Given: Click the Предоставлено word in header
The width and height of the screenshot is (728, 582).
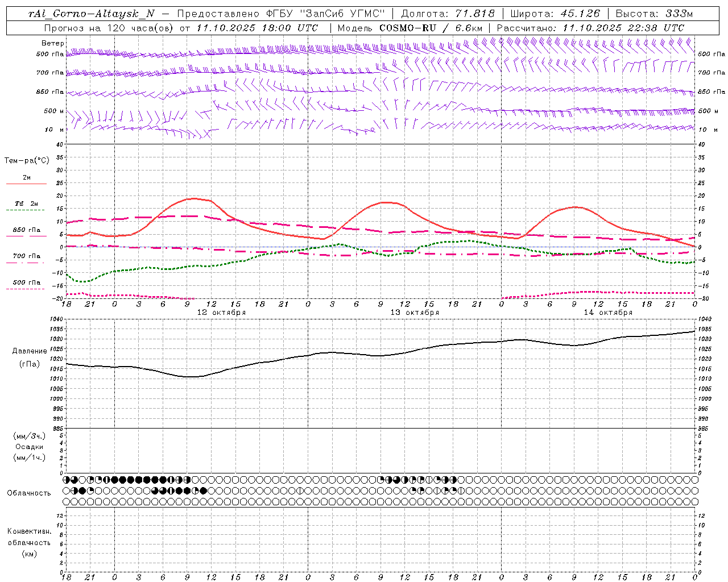Looking at the screenshot, I should pos(219,14).
